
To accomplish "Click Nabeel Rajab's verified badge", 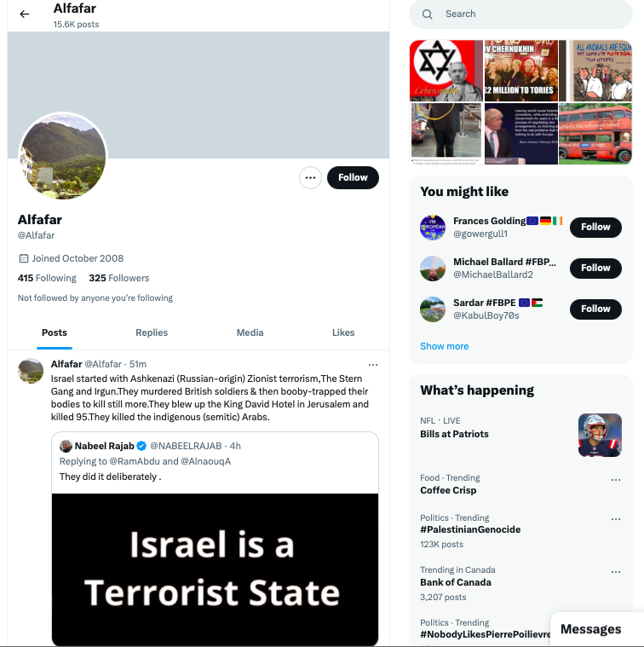I will [141, 446].
